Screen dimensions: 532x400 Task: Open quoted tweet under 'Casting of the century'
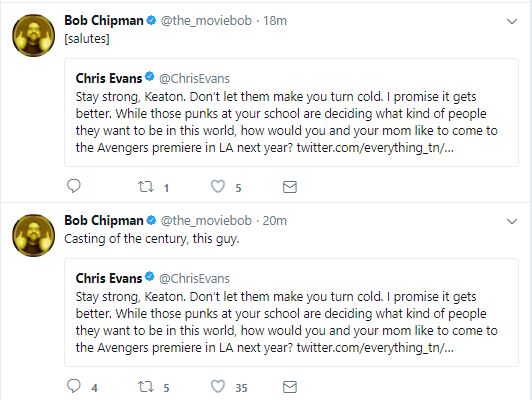click(x=291, y=312)
